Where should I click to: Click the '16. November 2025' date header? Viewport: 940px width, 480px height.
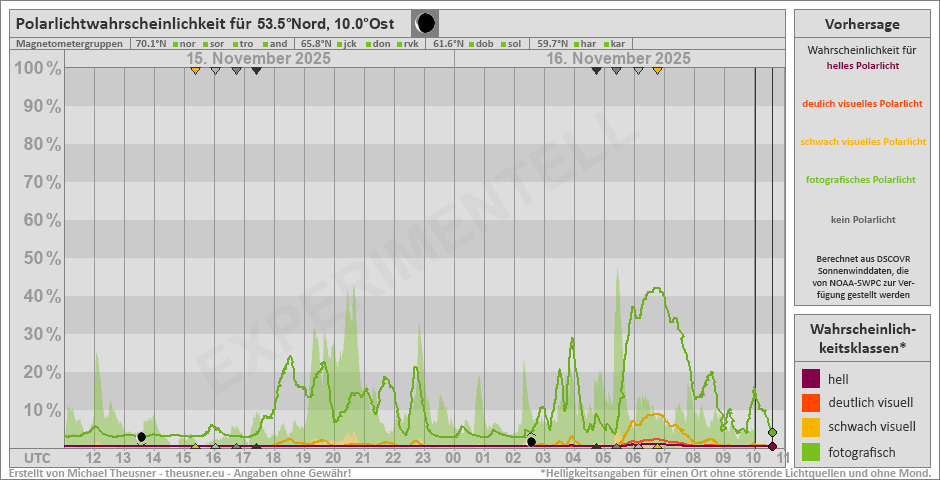618,59
